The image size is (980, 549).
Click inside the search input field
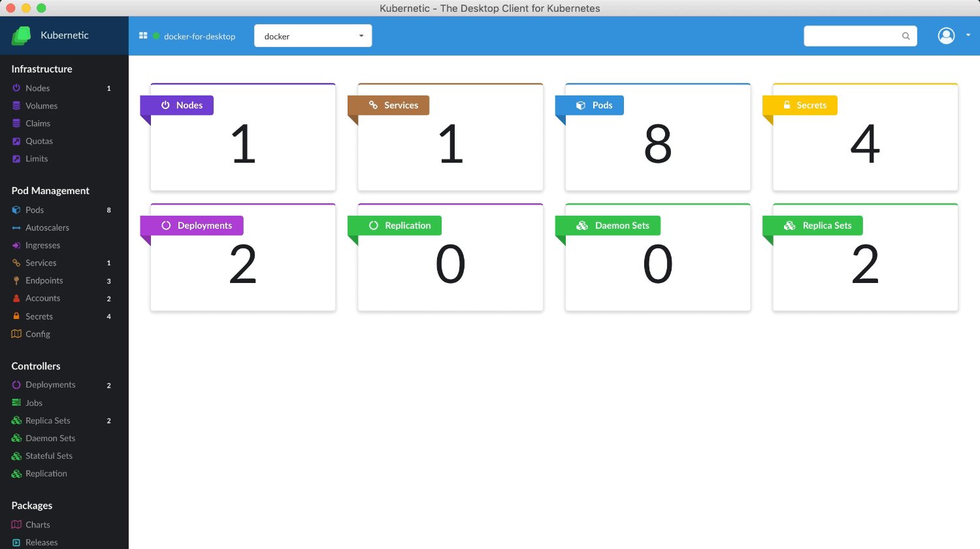pos(849,36)
